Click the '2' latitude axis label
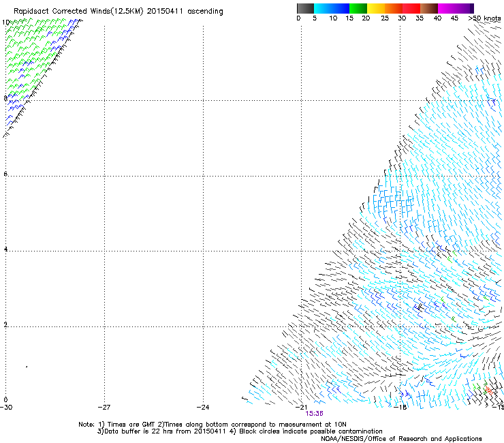504x443 pixels. [5, 324]
